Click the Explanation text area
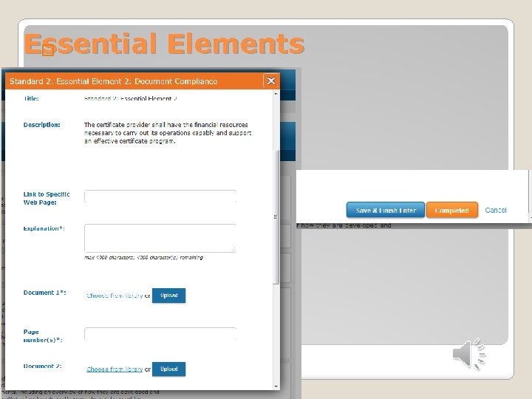The image size is (532, 399). coord(160,238)
